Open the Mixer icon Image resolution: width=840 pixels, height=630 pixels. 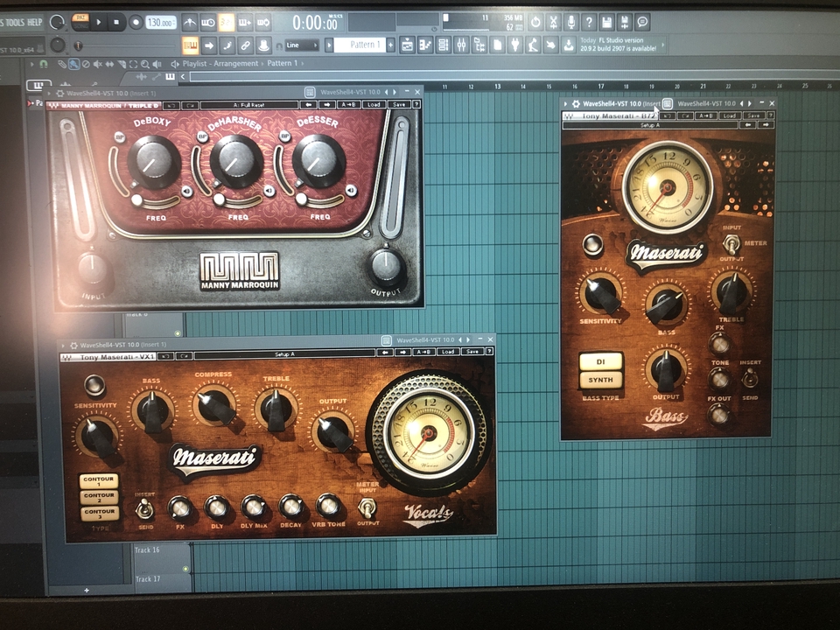point(461,45)
